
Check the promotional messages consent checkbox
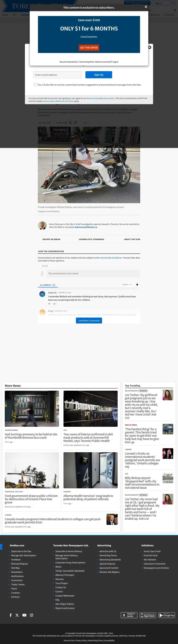[36, 84]
